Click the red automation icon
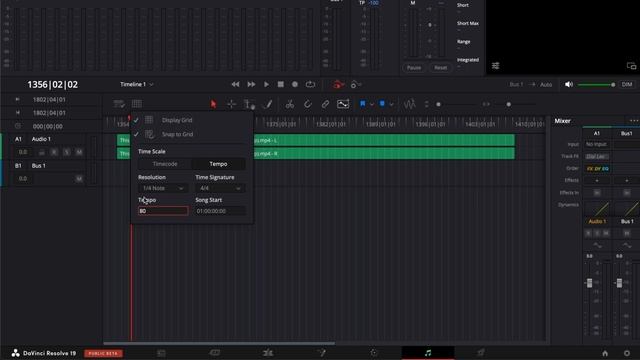Image resolution: width=640 pixels, height=360 pixels. coord(338,84)
